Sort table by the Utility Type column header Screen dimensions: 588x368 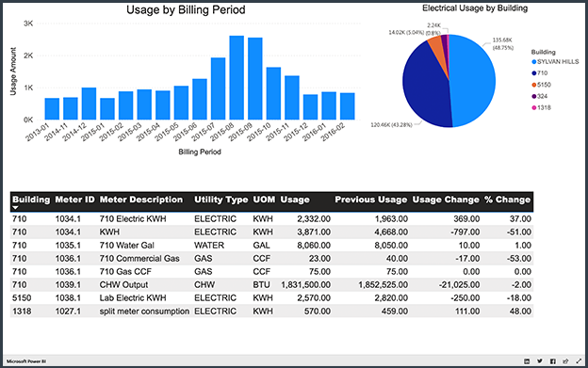coord(220,200)
